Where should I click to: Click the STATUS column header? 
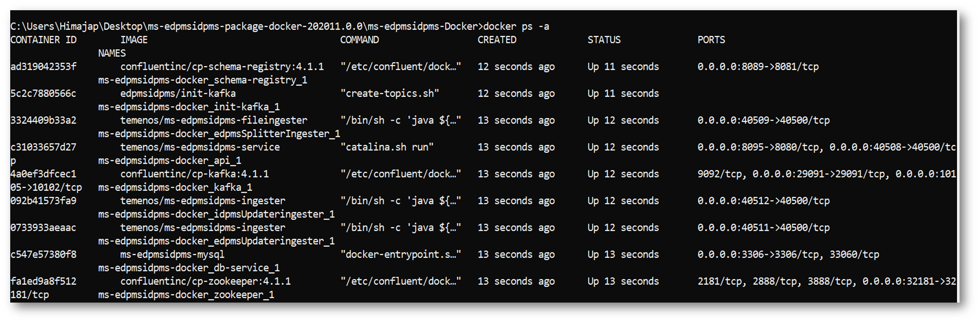(x=604, y=40)
